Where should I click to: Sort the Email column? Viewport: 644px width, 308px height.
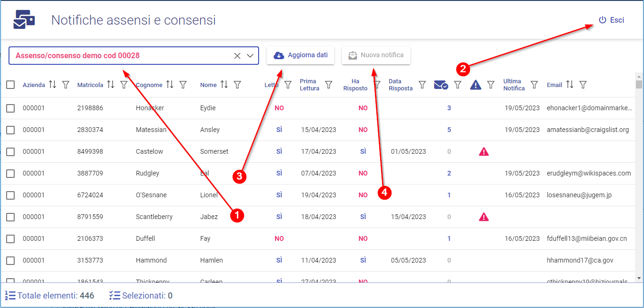[x=570, y=85]
